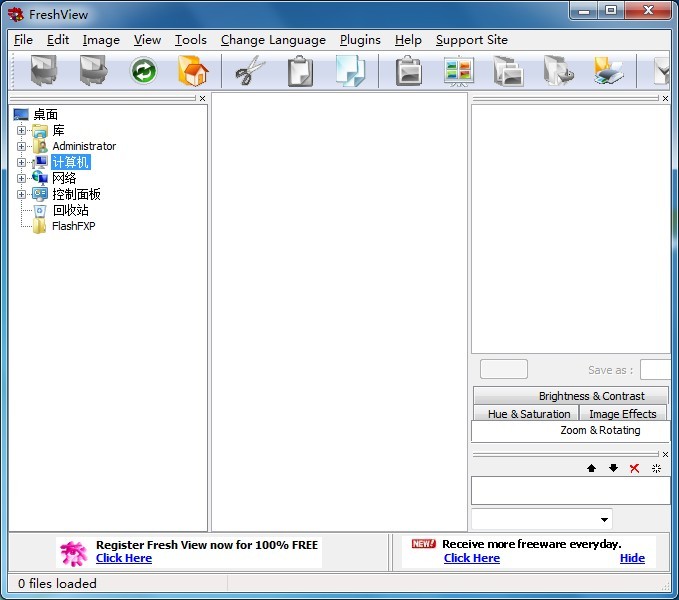Switch to Brightness & Contrast tab
Viewport: 679px width, 600px height.
(x=571, y=396)
